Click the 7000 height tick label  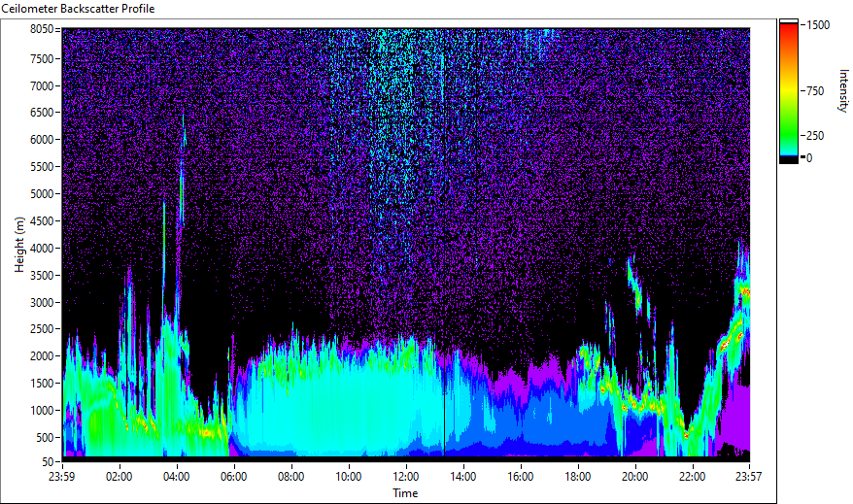tap(42, 85)
